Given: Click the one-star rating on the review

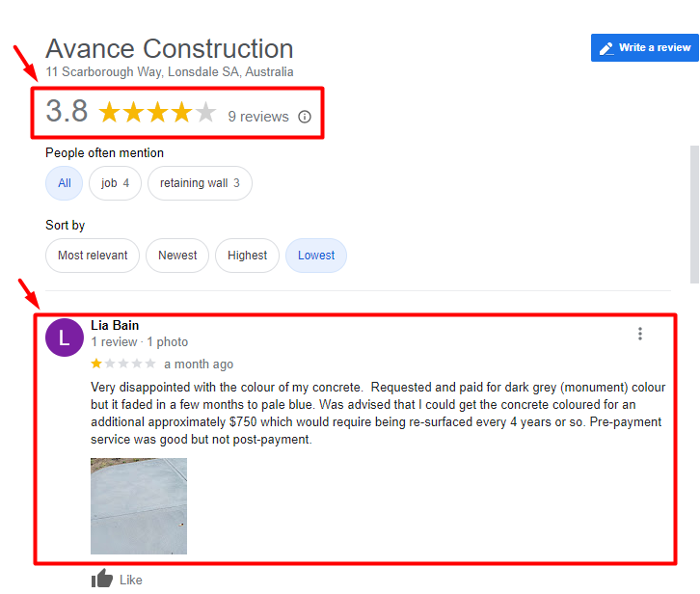Looking at the screenshot, I should coord(123,364).
